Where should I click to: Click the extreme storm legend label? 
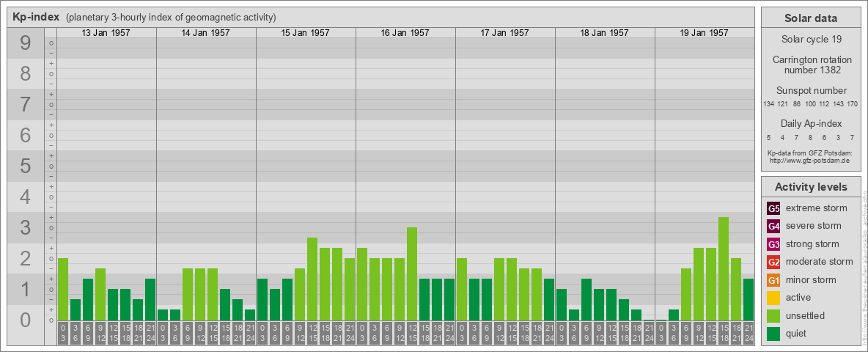(817, 209)
